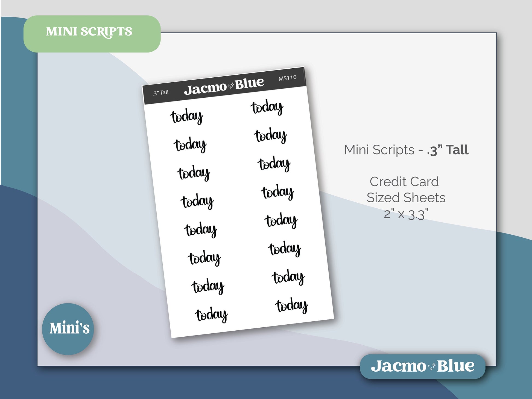Viewport: 532px width, 399px height.
Task: Select the 2" x 3.3" dimensions text link
Action: tap(405, 217)
